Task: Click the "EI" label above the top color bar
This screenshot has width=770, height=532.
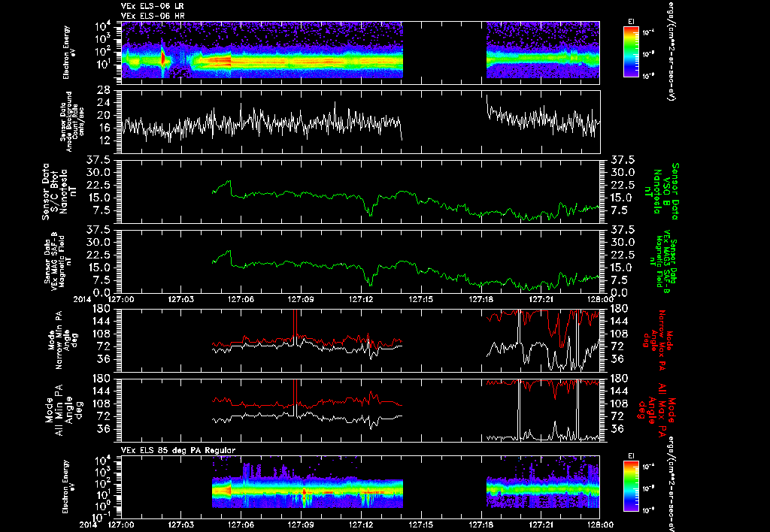Action: (x=631, y=22)
